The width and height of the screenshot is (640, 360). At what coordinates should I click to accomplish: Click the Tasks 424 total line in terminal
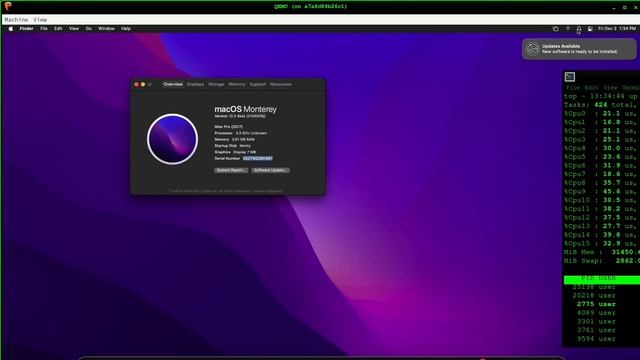(601, 105)
